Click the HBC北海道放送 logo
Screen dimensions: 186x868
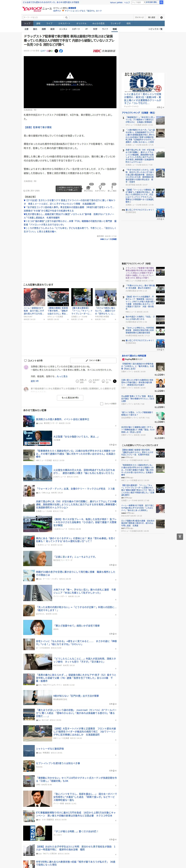tap(104, 51)
